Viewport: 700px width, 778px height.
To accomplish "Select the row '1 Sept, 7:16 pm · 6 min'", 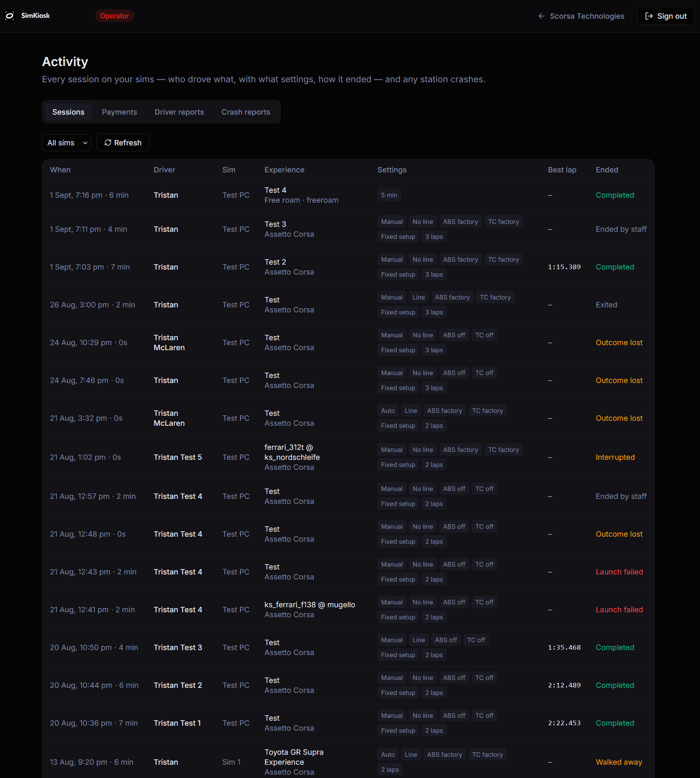I will point(348,195).
